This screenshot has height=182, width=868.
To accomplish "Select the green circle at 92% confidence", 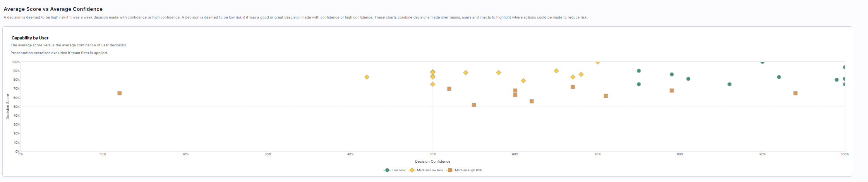I will [779, 77].
